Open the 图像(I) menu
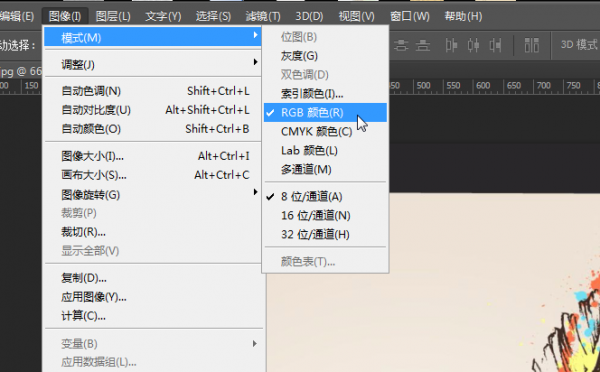 click(65, 16)
